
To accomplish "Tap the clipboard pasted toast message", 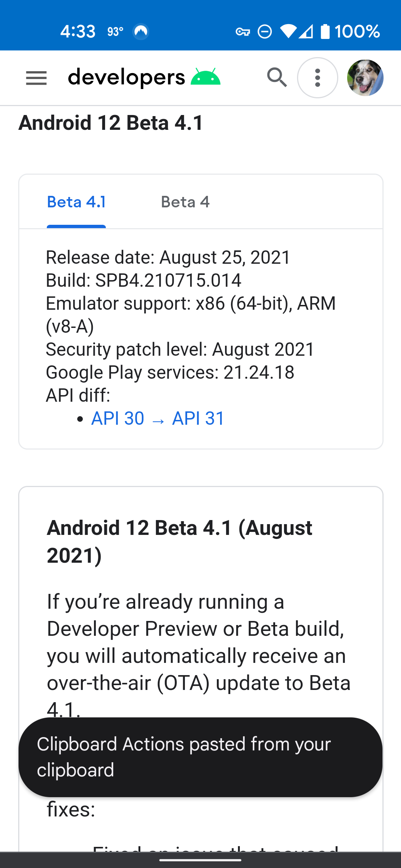I will pos(200,757).
